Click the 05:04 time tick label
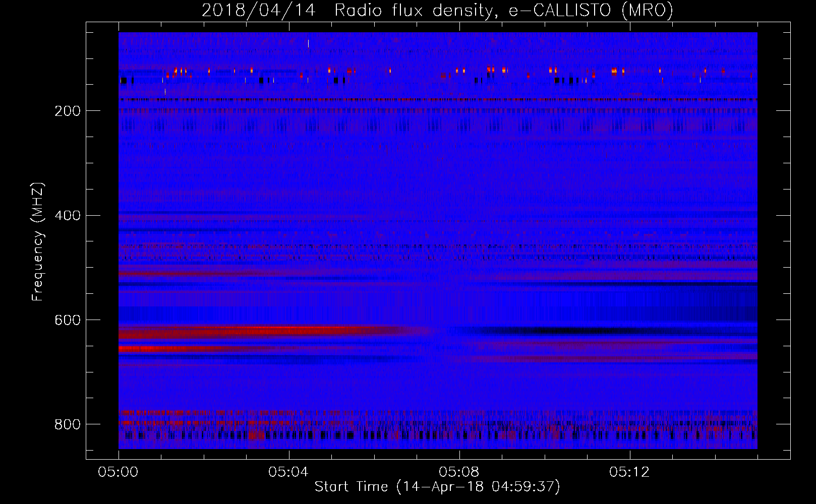Screen dimensions: 816x504 [x=288, y=472]
